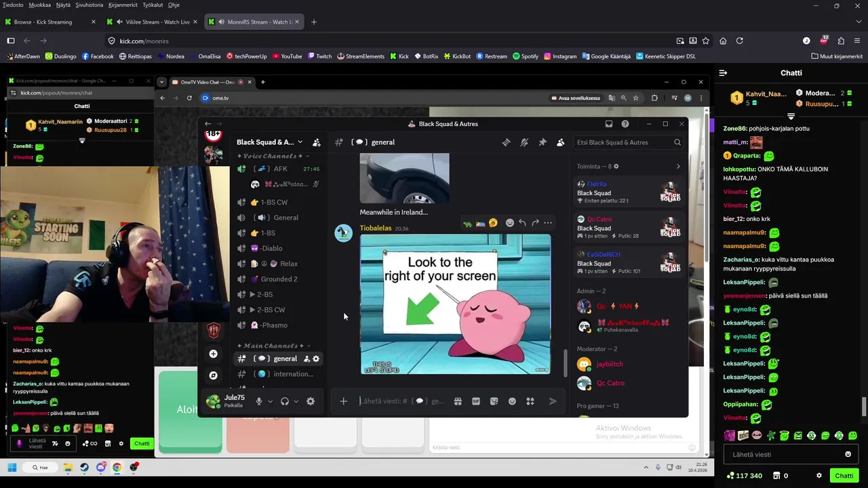Add reaction icon on Tiobalelas message
868x488 pixels.
click(x=510, y=222)
